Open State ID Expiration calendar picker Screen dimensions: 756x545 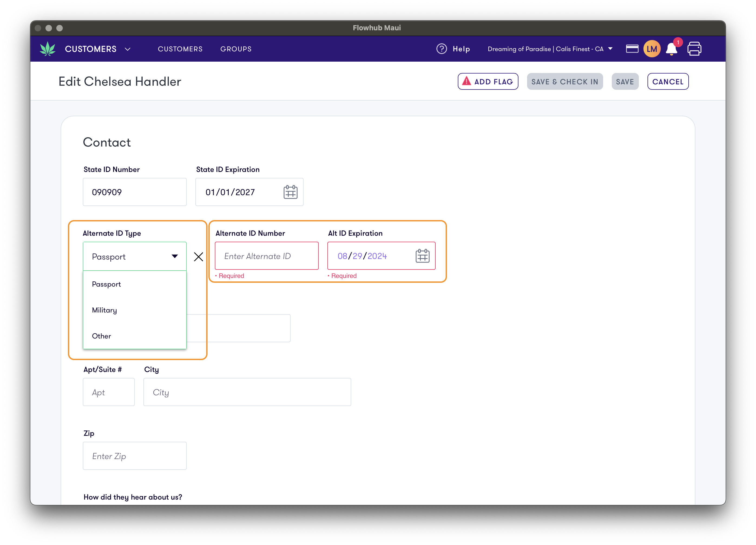point(290,192)
